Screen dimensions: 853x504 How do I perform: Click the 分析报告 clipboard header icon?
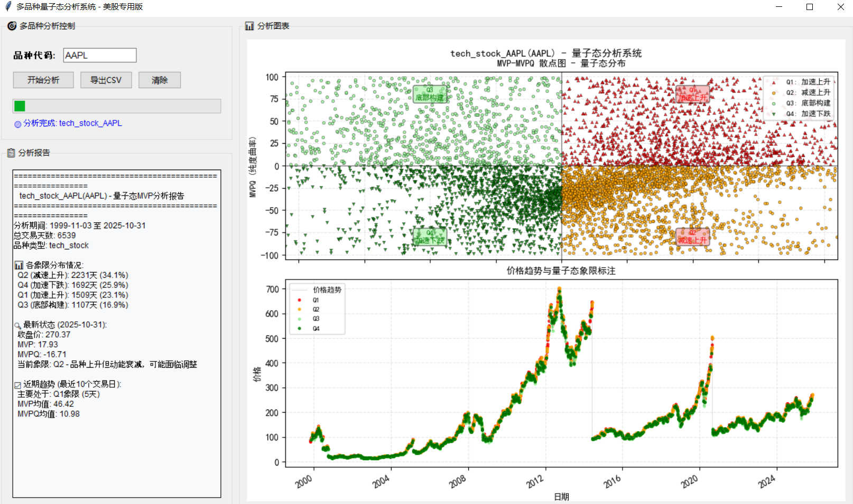11,153
